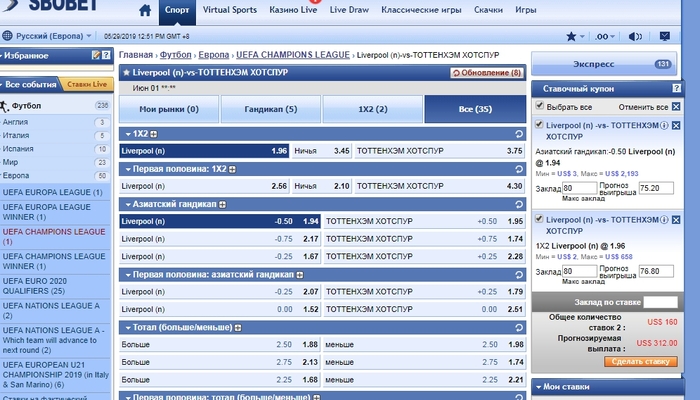Screen dimensions: 700x400
Task: Show info for 1X2 slip bet
Action: [x=664, y=220]
